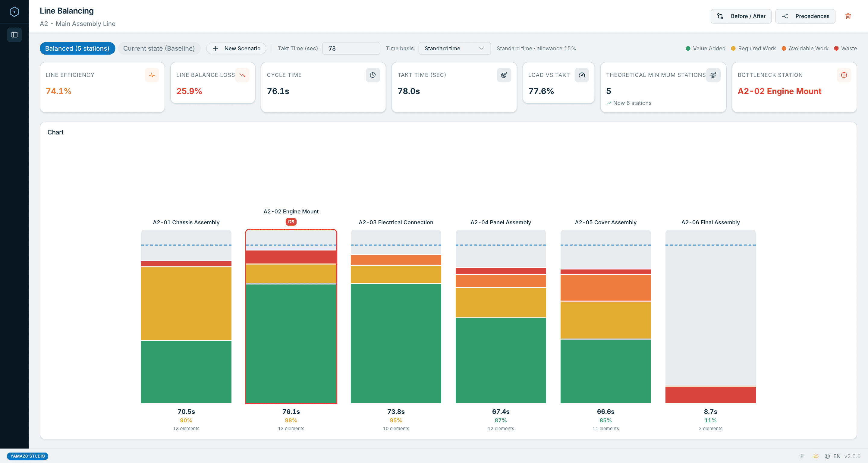868x463 pixels.
Task: Click the connection status icon in status bar
Action: (802, 456)
